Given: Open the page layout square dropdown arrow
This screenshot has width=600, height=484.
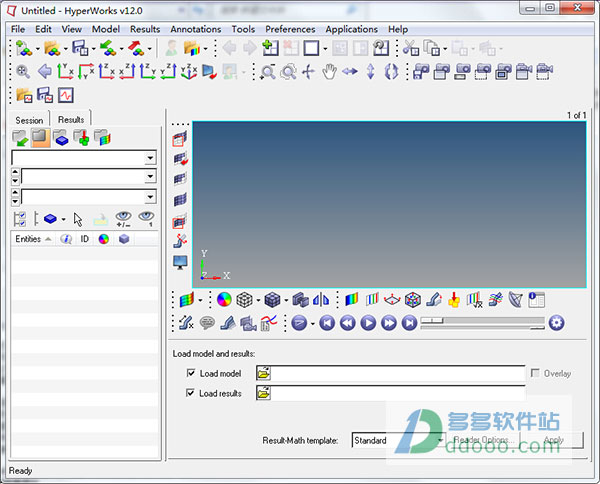Looking at the screenshot, I should pos(325,49).
